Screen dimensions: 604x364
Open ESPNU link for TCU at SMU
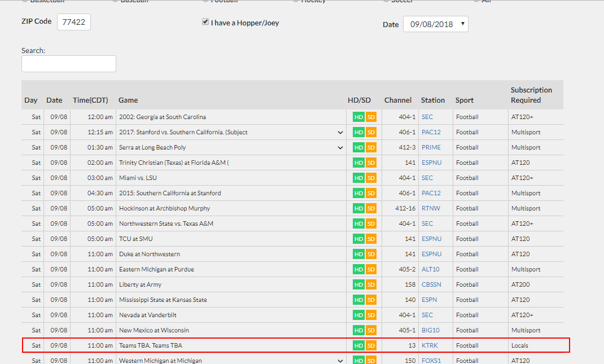click(431, 239)
